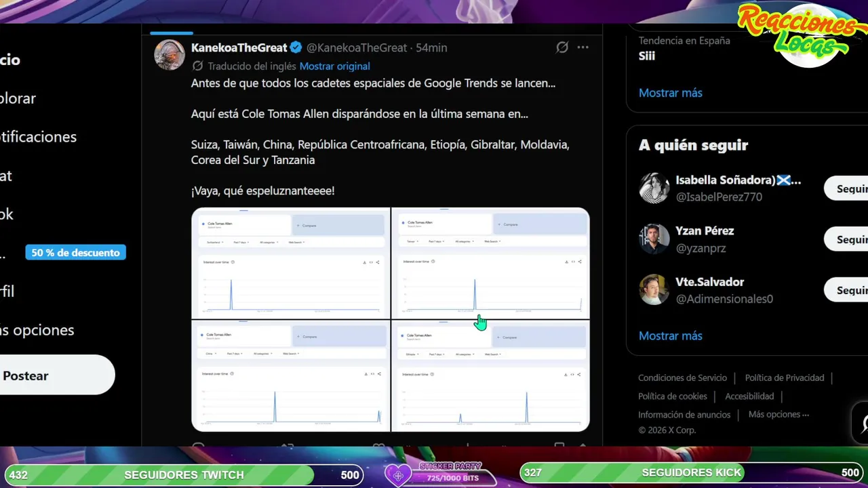Open the Yzan Pérez profile name
This screenshot has height=488, width=868.
pos(705,231)
